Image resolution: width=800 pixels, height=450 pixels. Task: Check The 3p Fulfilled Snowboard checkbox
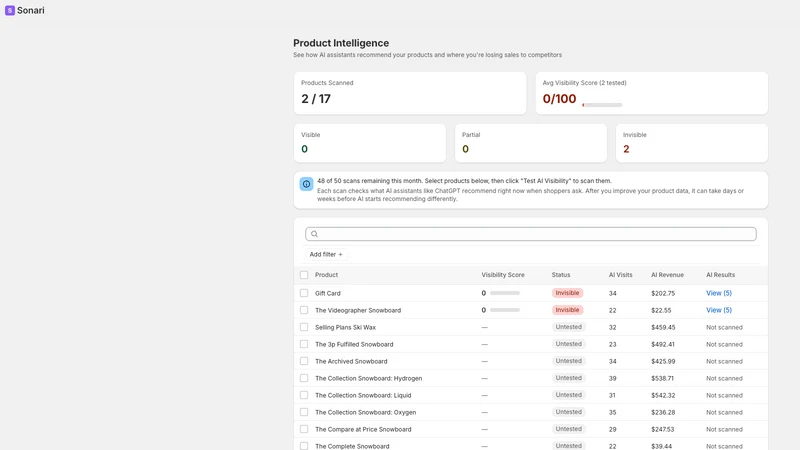[x=304, y=344]
